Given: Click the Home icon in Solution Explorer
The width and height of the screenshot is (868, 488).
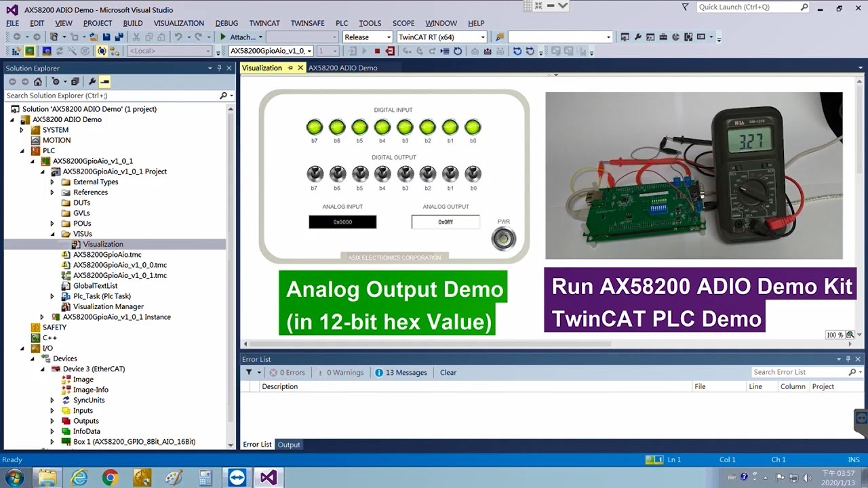Looking at the screenshot, I should tap(38, 81).
